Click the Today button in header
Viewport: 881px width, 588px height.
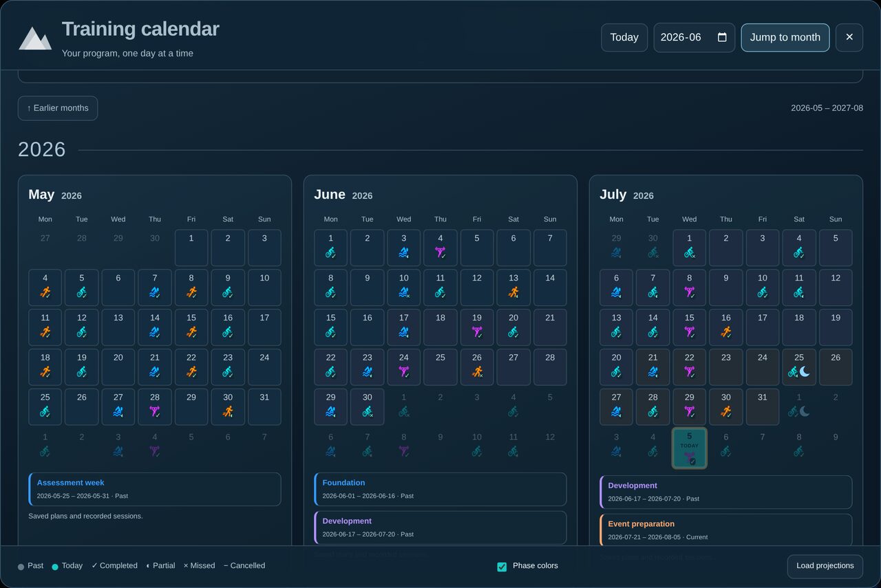pyautogui.click(x=624, y=38)
